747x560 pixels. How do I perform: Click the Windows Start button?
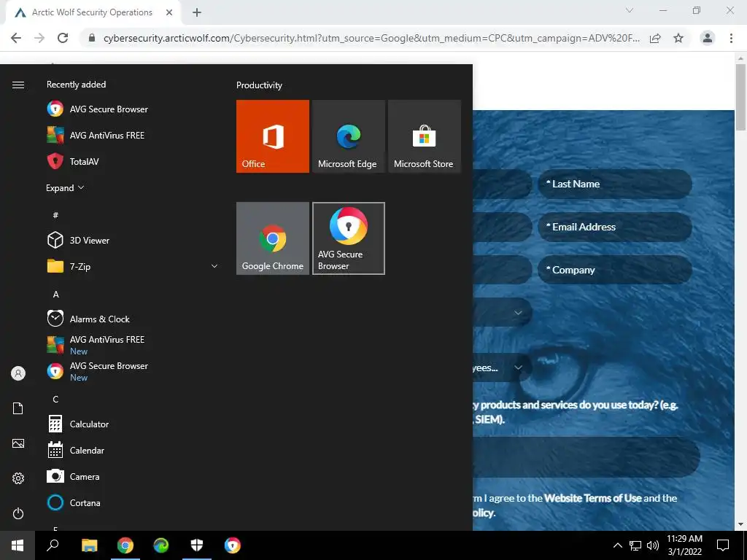(18, 545)
